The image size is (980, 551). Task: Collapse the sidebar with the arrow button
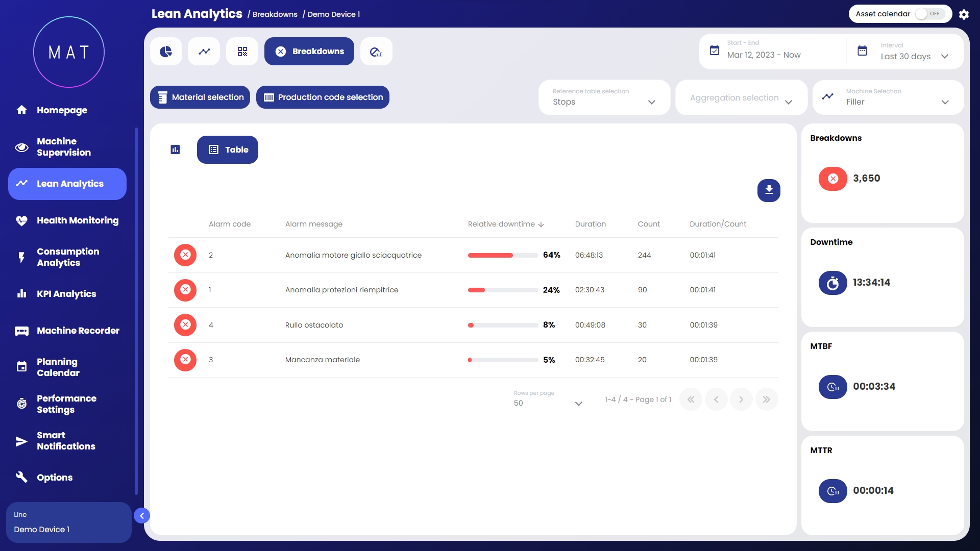click(x=142, y=516)
